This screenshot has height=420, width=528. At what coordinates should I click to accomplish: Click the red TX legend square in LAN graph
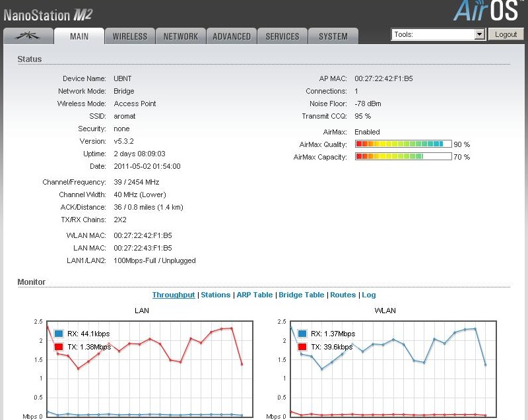pyautogui.click(x=59, y=346)
